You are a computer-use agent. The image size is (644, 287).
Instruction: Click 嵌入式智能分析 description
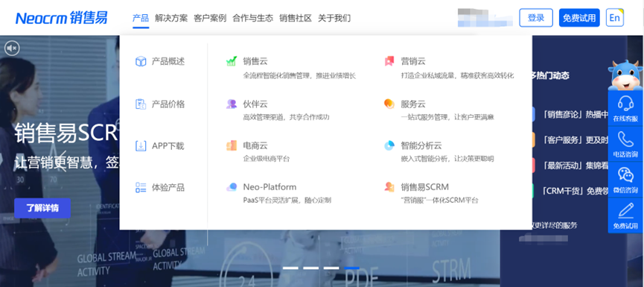(x=447, y=159)
